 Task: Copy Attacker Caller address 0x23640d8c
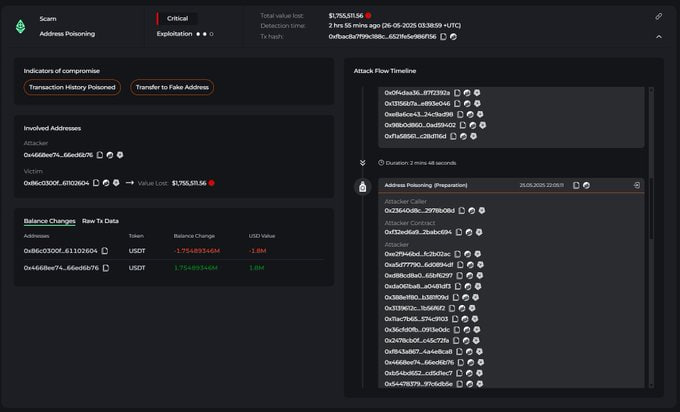461,211
